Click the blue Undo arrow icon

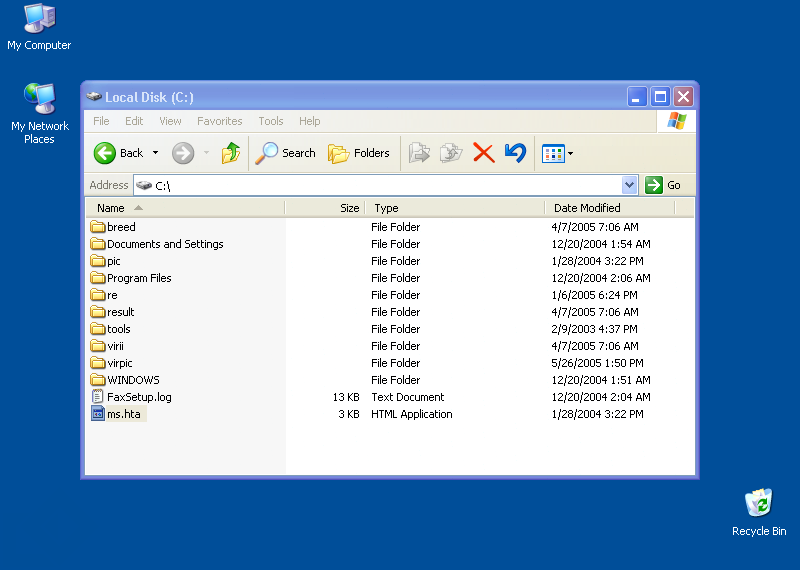(x=515, y=153)
